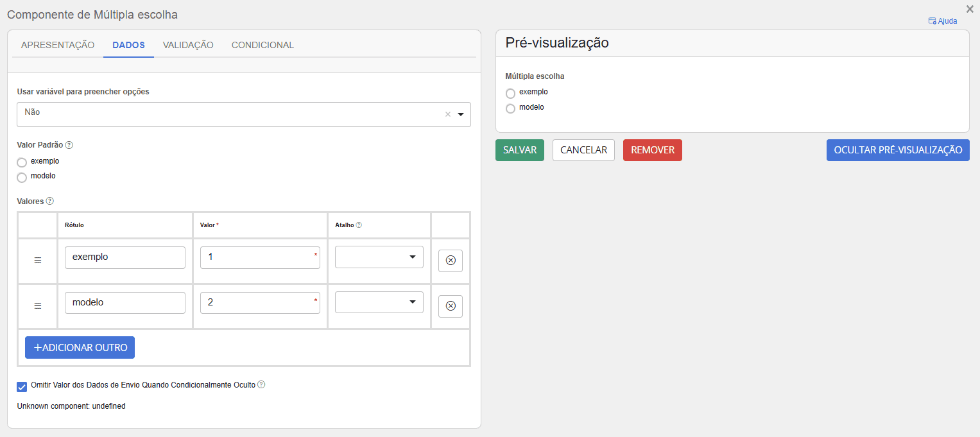
Task: Click the help icon next to Valores
Action: pos(50,201)
